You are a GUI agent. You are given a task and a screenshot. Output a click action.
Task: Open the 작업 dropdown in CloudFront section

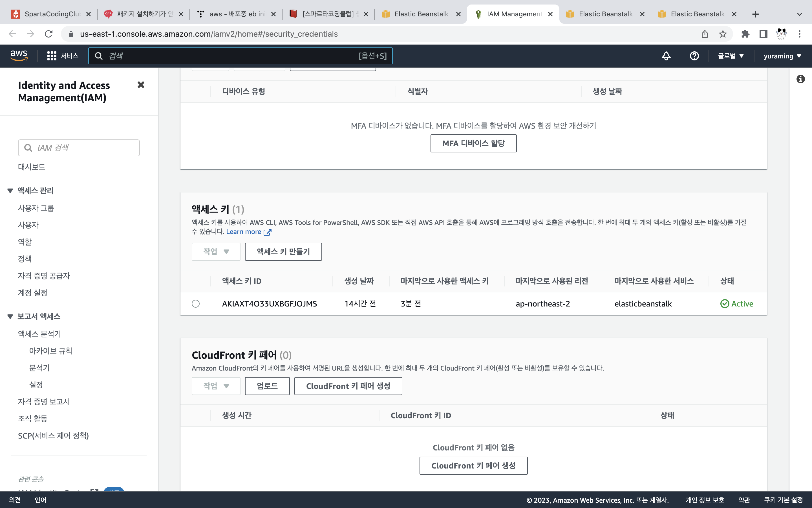click(x=216, y=386)
